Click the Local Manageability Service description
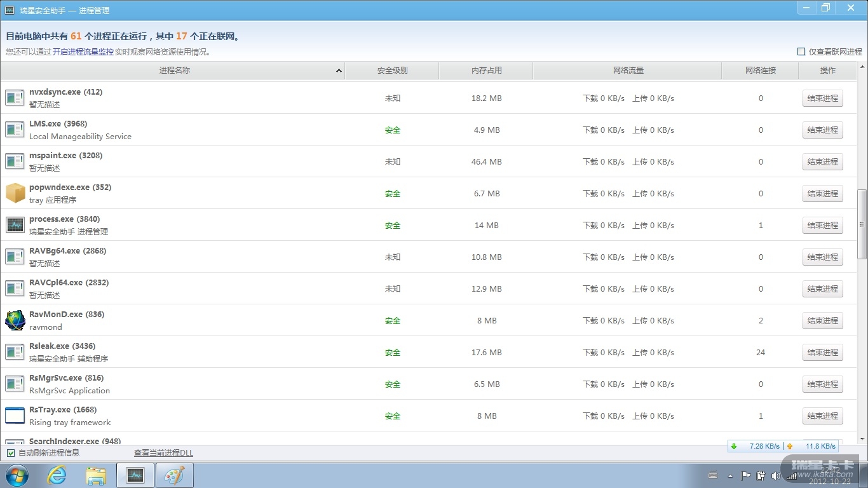868x488 pixels. (80, 137)
